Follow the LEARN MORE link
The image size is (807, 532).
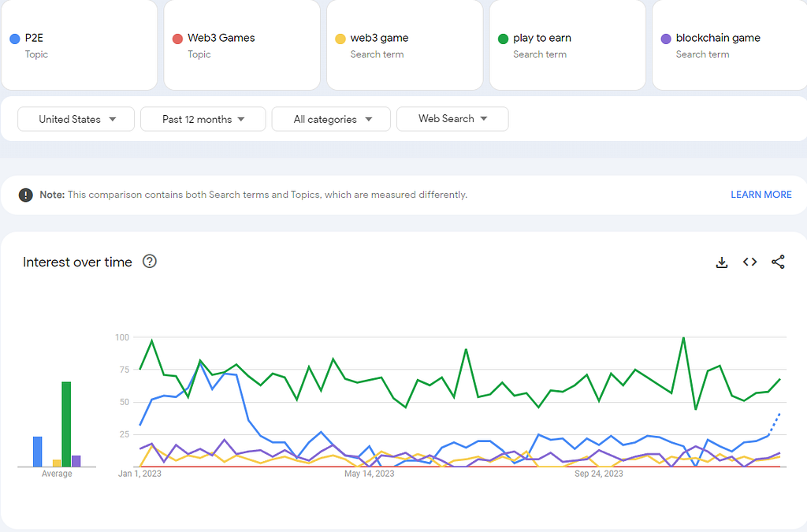pyautogui.click(x=761, y=195)
